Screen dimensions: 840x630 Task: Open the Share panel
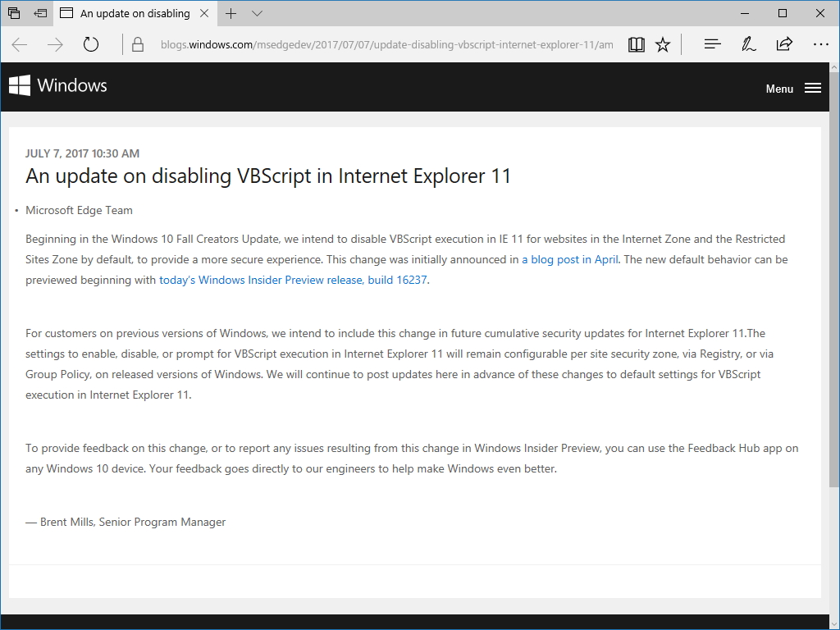pyautogui.click(x=785, y=44)
